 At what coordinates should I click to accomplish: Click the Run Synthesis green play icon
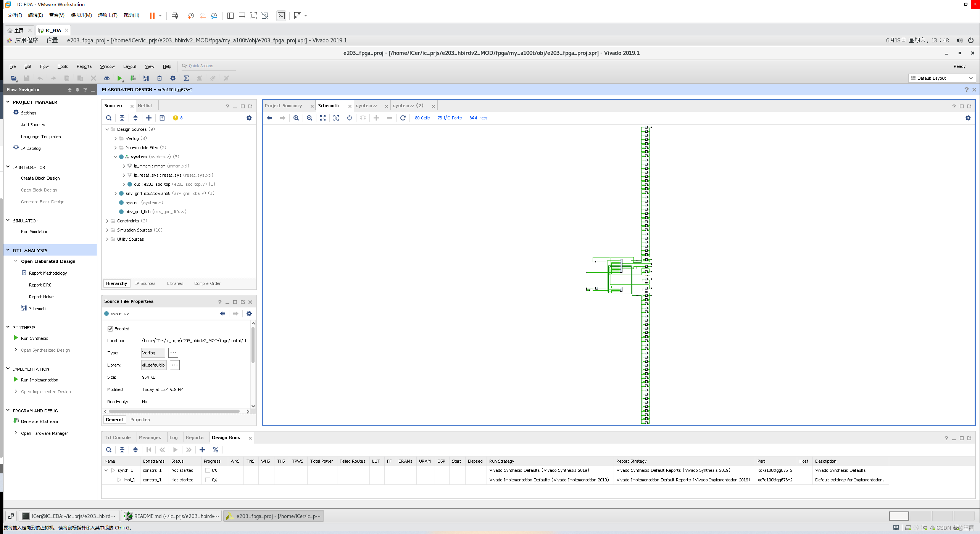point(16,338)
